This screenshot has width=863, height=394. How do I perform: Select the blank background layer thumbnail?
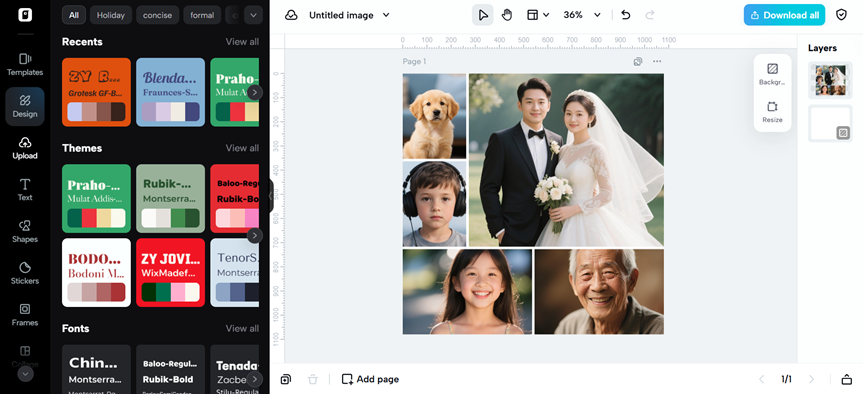830,123
